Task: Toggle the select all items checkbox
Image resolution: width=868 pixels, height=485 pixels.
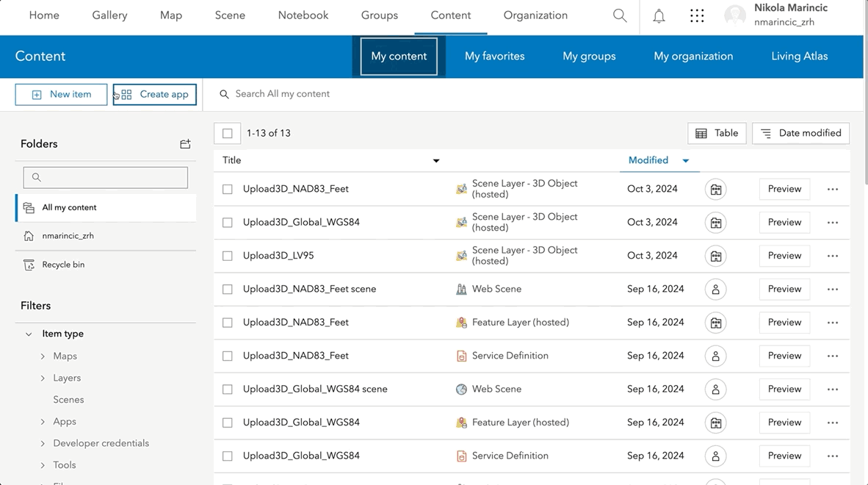Action: tap(228, 134)
